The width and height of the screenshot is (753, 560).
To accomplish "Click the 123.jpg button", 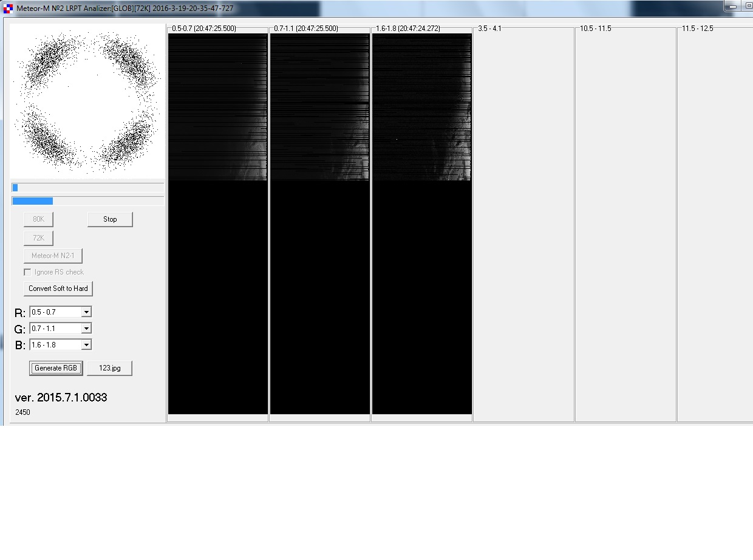I will [109, 368].
